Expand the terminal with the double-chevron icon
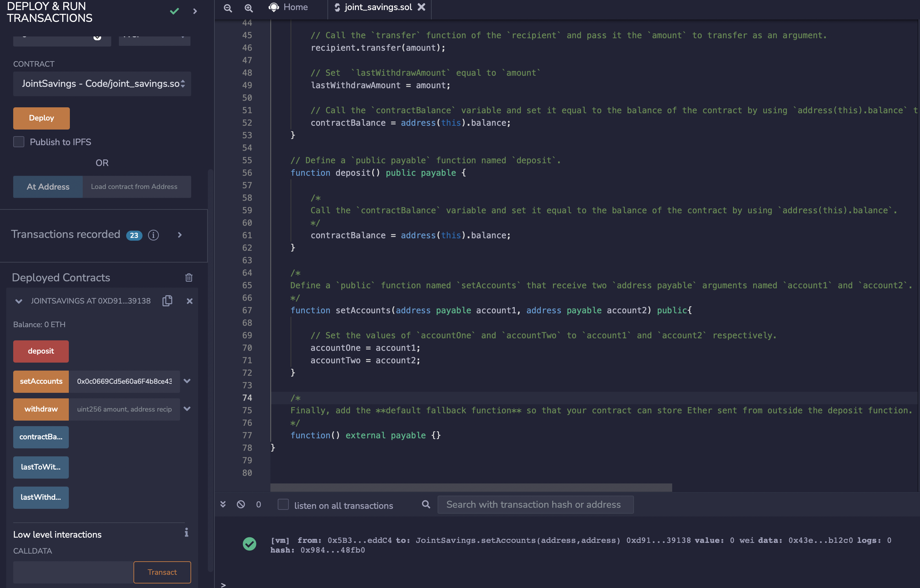 (x=223, y=504)
